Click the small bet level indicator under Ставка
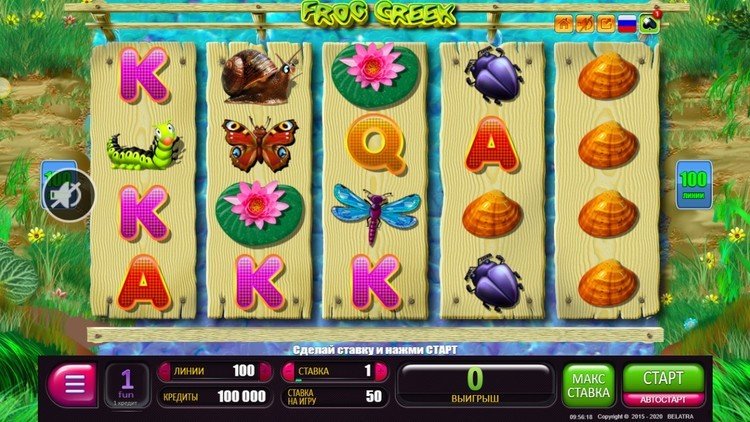The image size is (750, 422). pos(298,380)
